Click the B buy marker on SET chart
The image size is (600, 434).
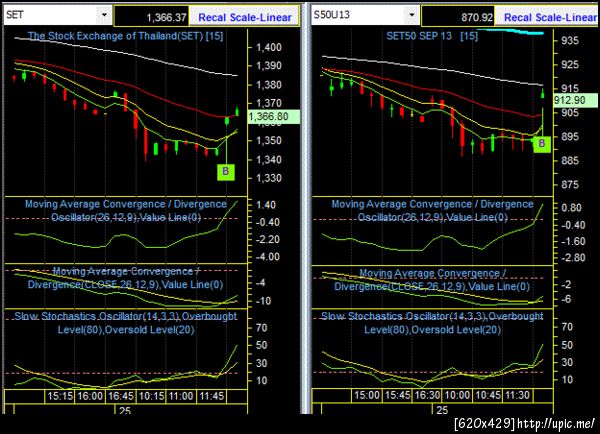(x=226, y=171)
